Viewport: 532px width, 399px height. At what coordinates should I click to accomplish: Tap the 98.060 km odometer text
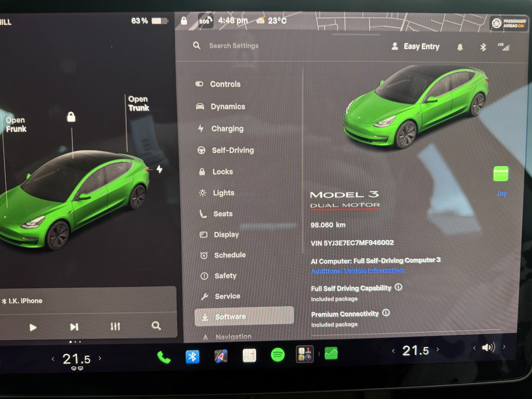[x=328, y=225]
